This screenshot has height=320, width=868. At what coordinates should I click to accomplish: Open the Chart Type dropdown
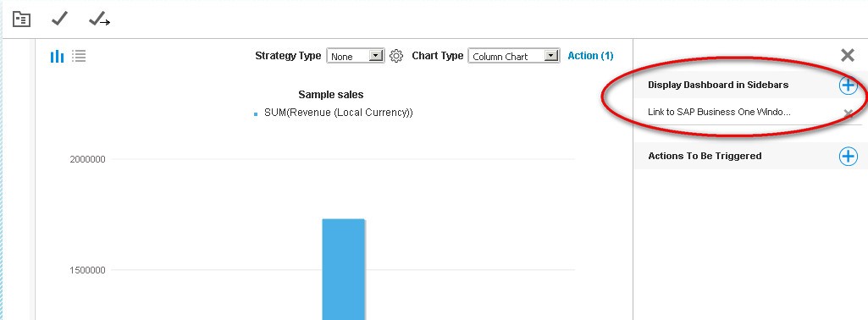tap(514, 56)
